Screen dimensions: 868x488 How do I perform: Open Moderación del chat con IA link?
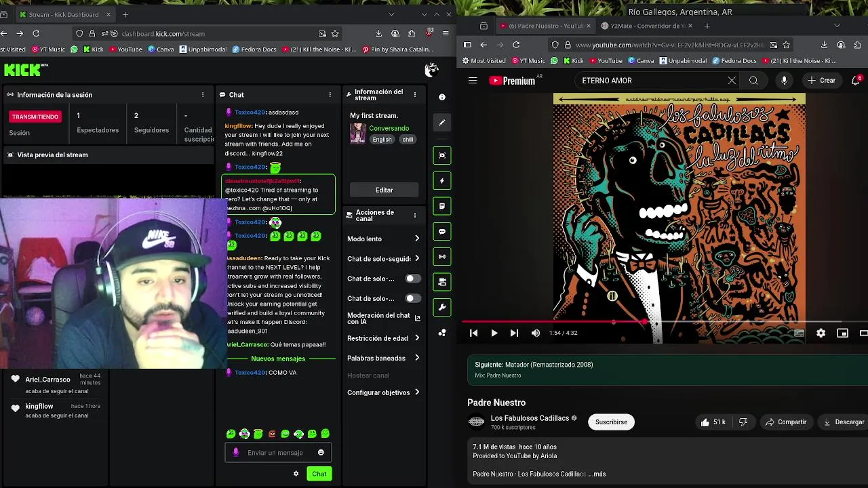382,319
